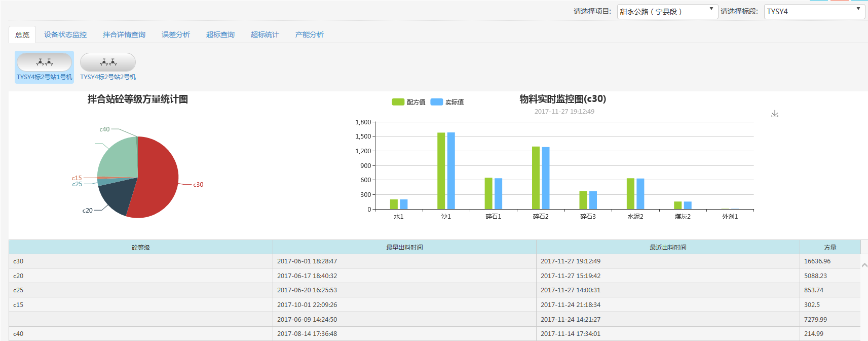Open the 产能分析 tab

[x=310, y=35]
